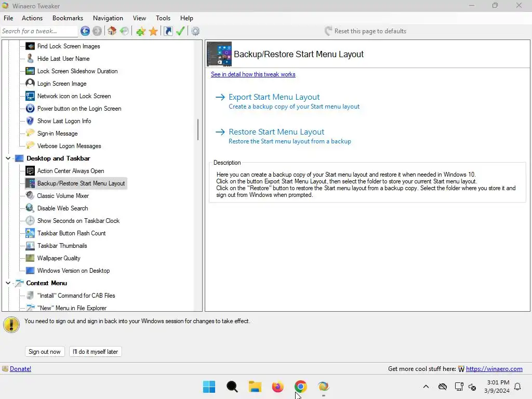Click Export Start Menu Layout
Screen dimensions: 532x399
click(274, 97)
